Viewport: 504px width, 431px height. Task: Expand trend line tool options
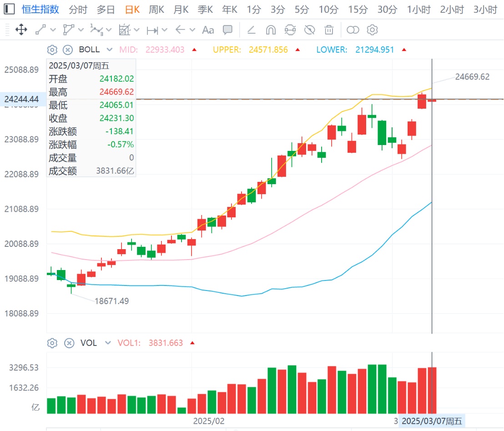click(53, 30)
